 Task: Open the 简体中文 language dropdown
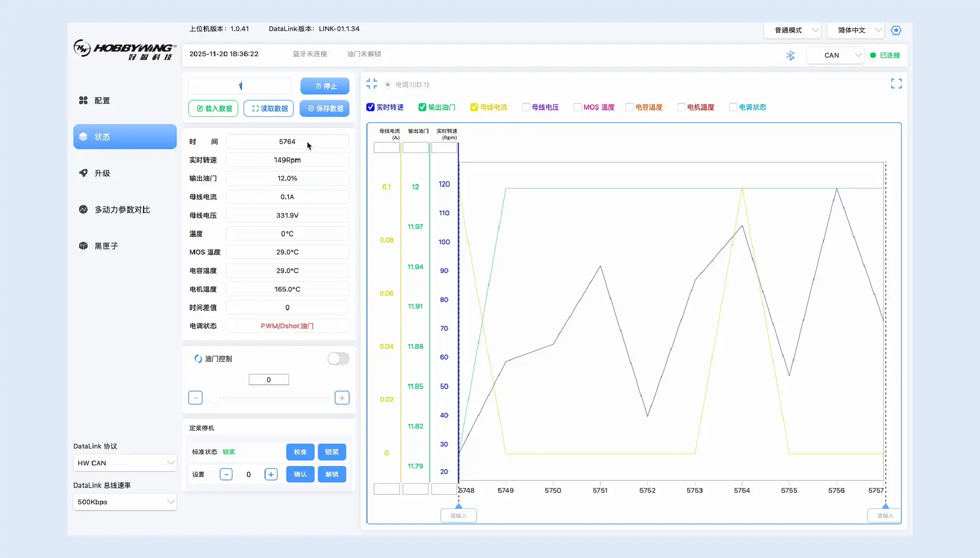(855, 30)
